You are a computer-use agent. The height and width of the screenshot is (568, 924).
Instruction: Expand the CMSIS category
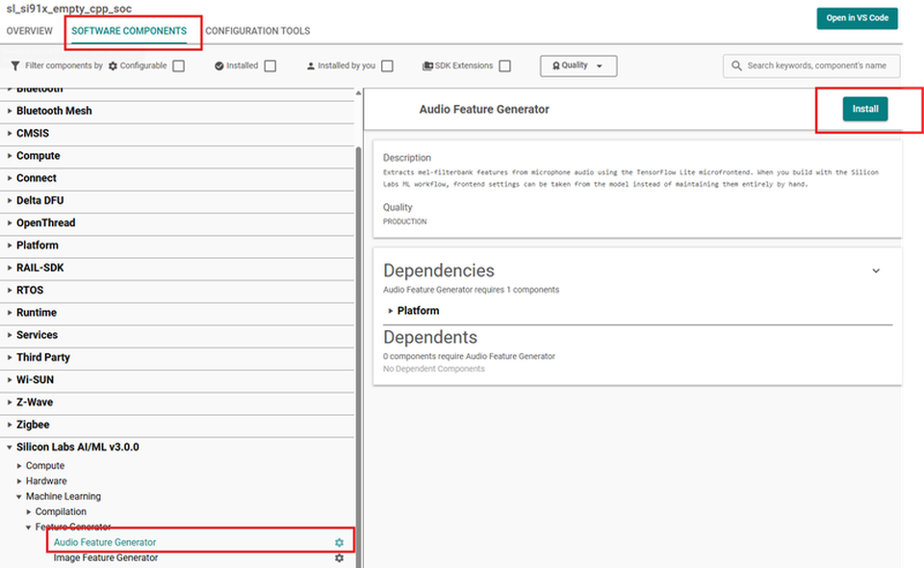click(10, 133)
